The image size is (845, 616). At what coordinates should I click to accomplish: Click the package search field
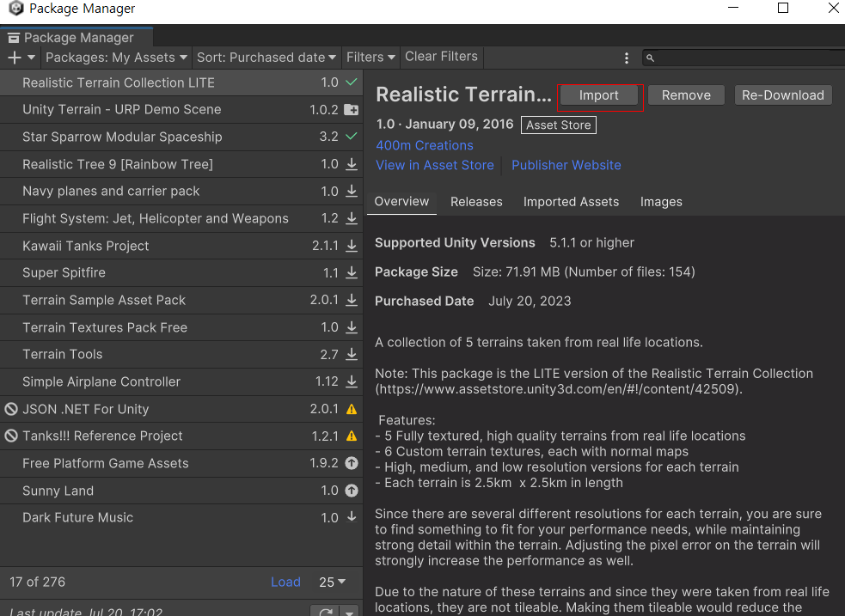[x=744, y=58]
